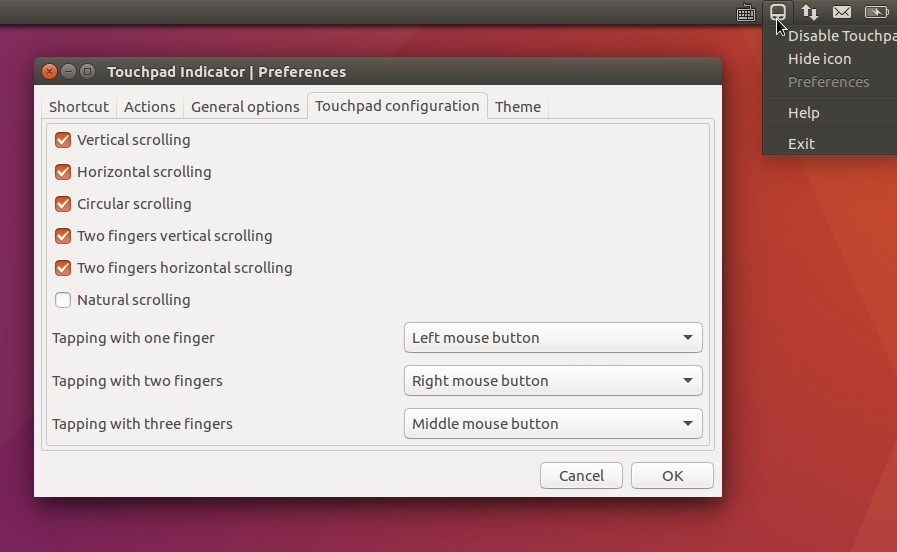Open the Tapping with two fingers dropdown

553,380
